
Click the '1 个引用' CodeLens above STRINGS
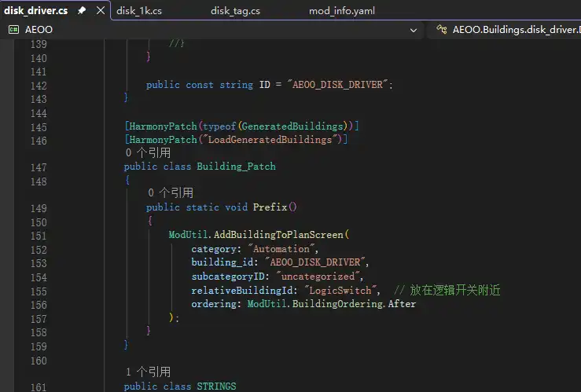click(148, 372)
